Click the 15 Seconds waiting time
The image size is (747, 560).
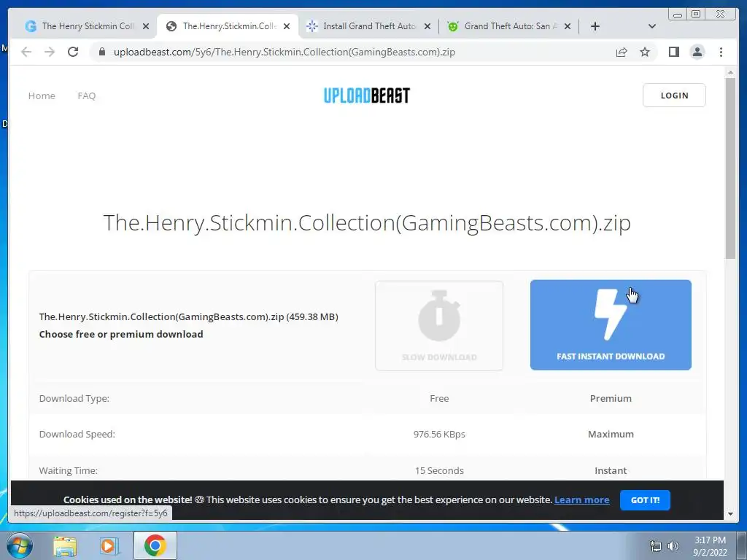[439, 470]
